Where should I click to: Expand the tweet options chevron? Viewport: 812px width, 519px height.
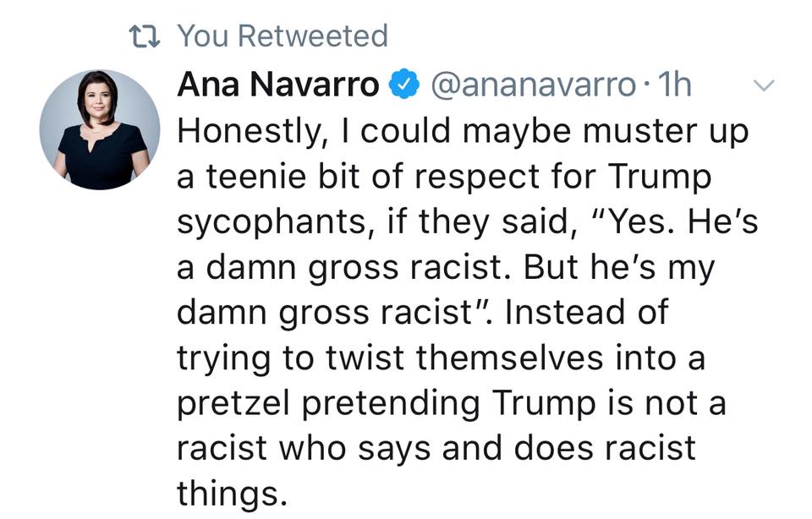pyautogui.click(x=763, y=85)
